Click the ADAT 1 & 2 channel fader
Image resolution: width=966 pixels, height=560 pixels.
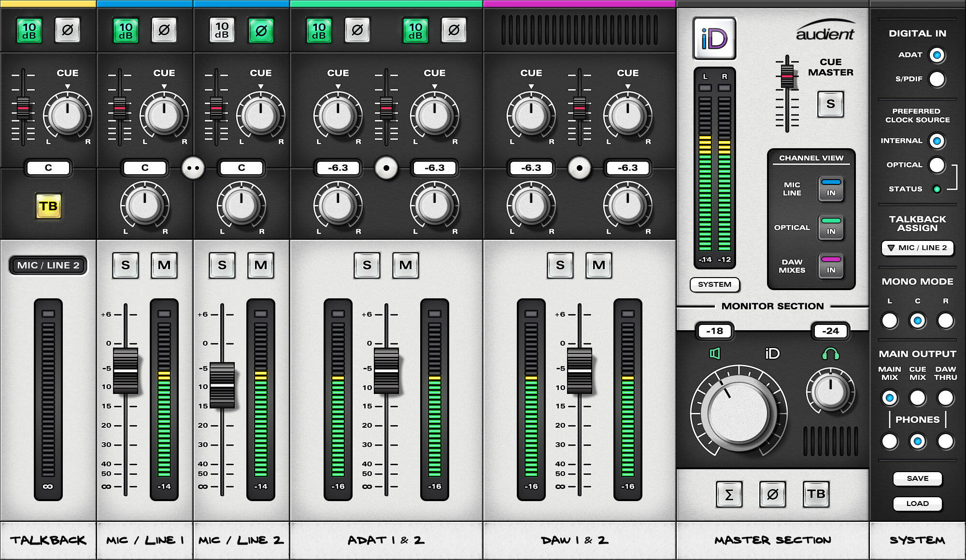[x=386, y=371]
